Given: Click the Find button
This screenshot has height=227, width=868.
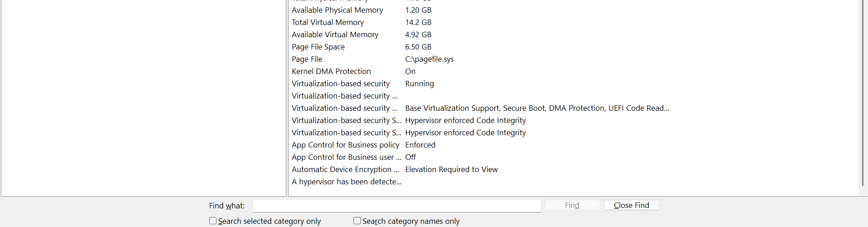Looking at the screenshot, I should [x=572, y=205].
